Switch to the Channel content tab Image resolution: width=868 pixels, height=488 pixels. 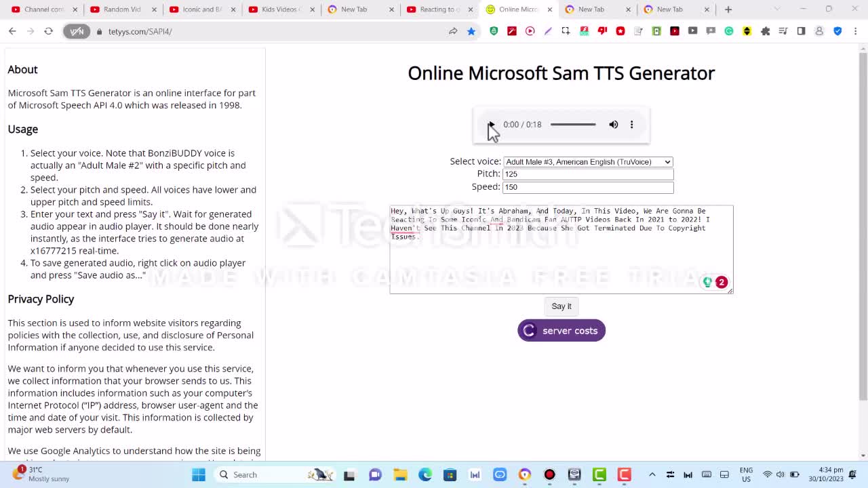tap(44, 9)
